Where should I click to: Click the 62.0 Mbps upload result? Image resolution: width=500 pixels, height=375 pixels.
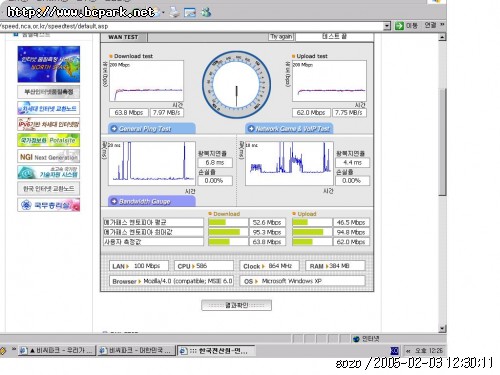(x=311, y=113)
